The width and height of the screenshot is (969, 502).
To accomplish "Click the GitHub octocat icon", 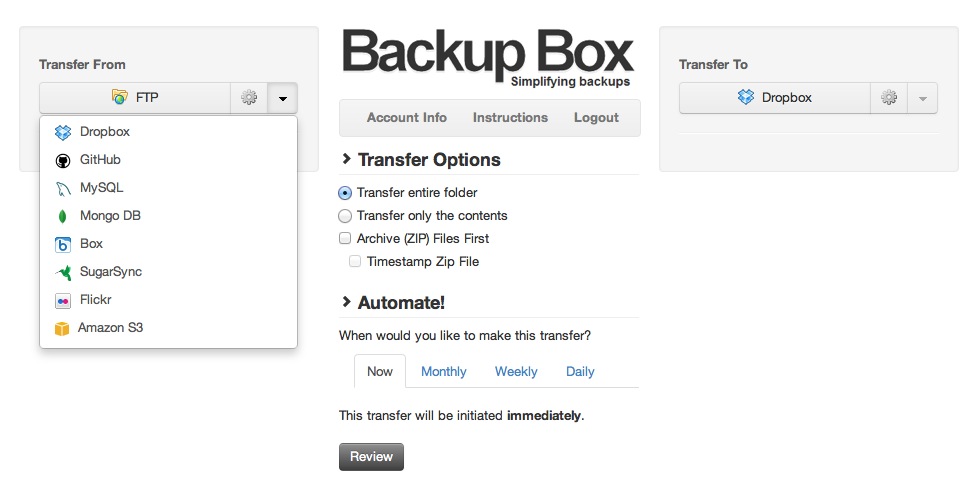I will click(63, 161).
